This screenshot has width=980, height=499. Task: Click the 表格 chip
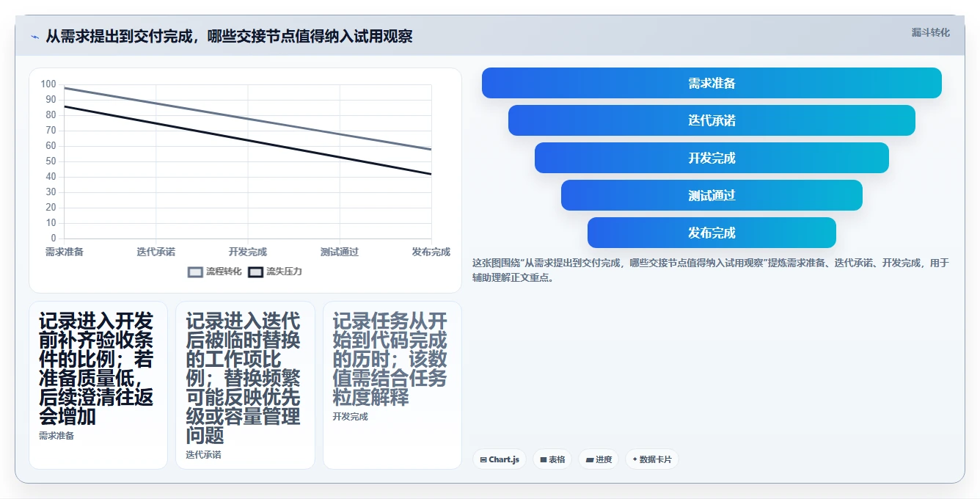tap(552, 459)
